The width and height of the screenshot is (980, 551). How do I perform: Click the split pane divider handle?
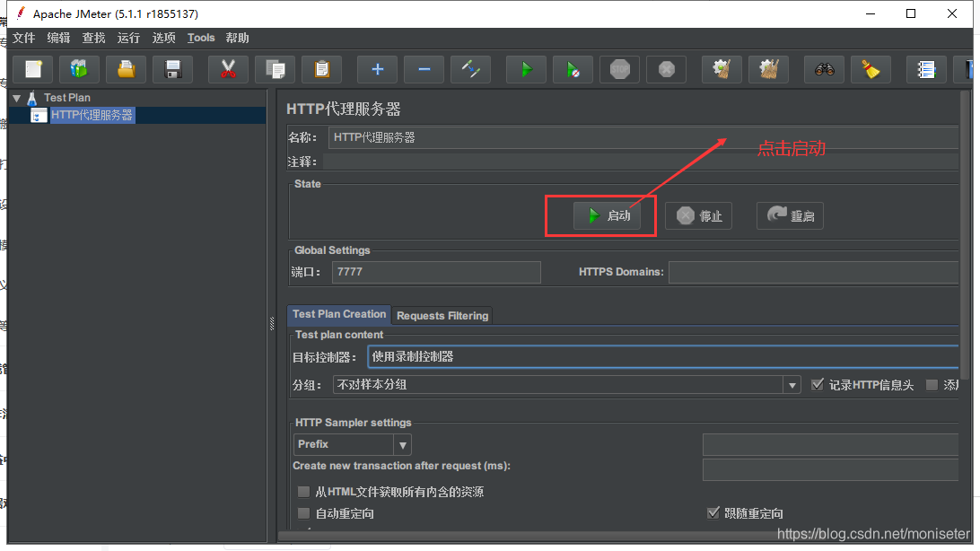tap(272, 324)
